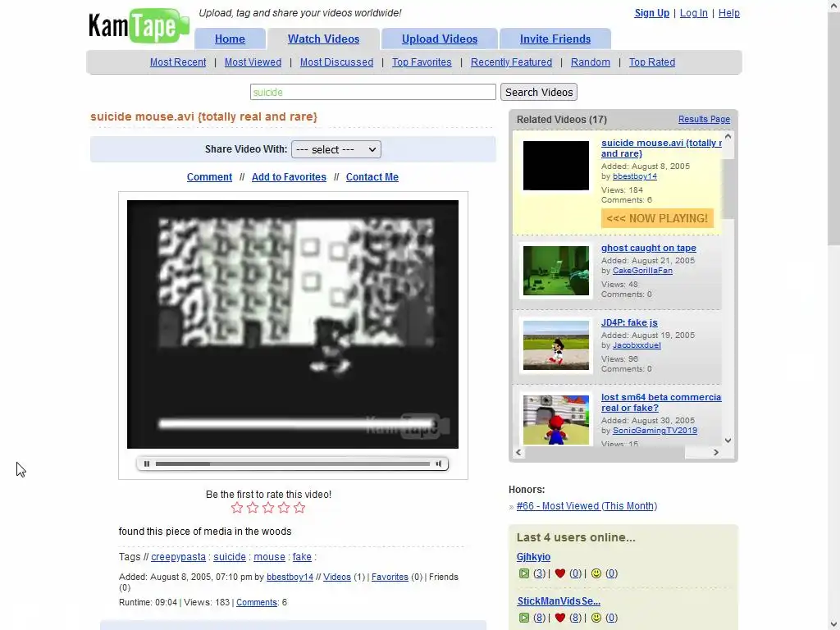
Task: Open the Upload Videos tab
Action: pos(440,39)
